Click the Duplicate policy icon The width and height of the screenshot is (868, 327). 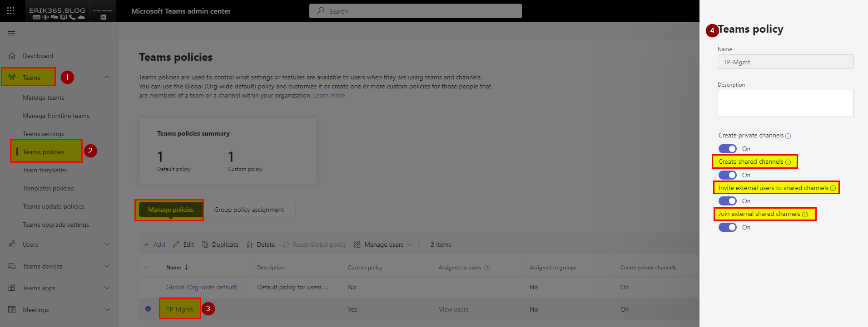(205, 244)
